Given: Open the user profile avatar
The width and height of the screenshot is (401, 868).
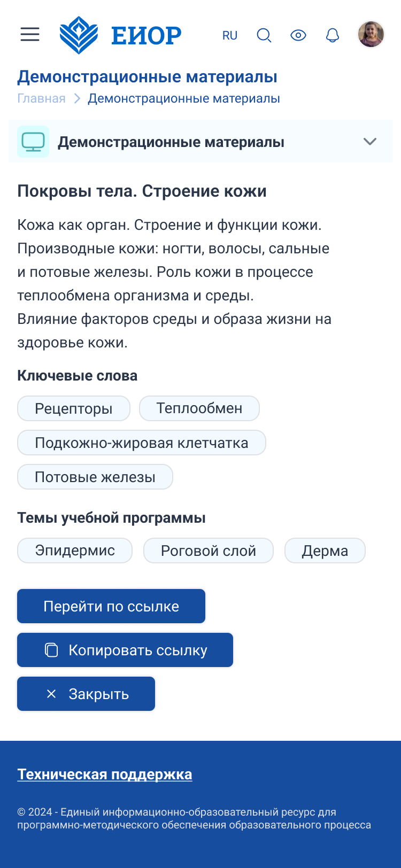Looking at the screenshot, I should pyautogui.click(x=371, y=35).
